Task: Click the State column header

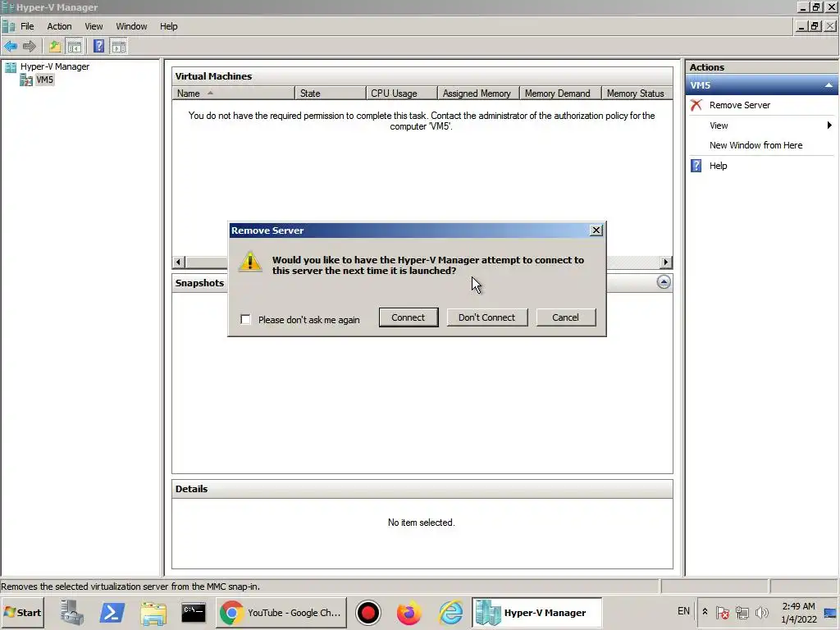Action: click(330, 94)
